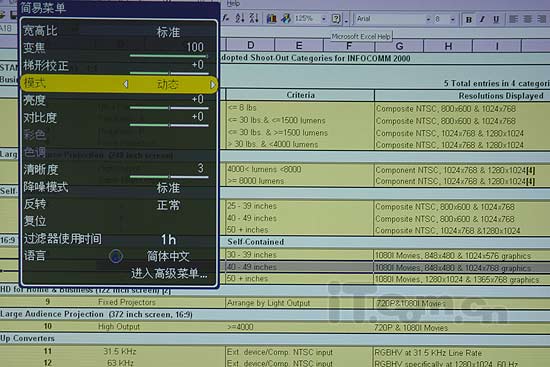550x367 pixels.
Task: Click the Microsoft Excel Help icon
Action: click(336, 19)
